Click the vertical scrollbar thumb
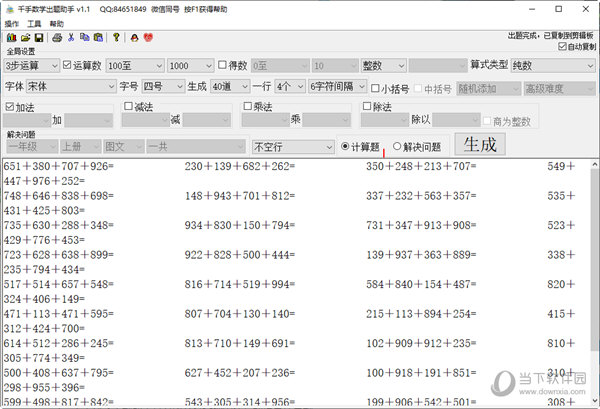 pos(594,259)
